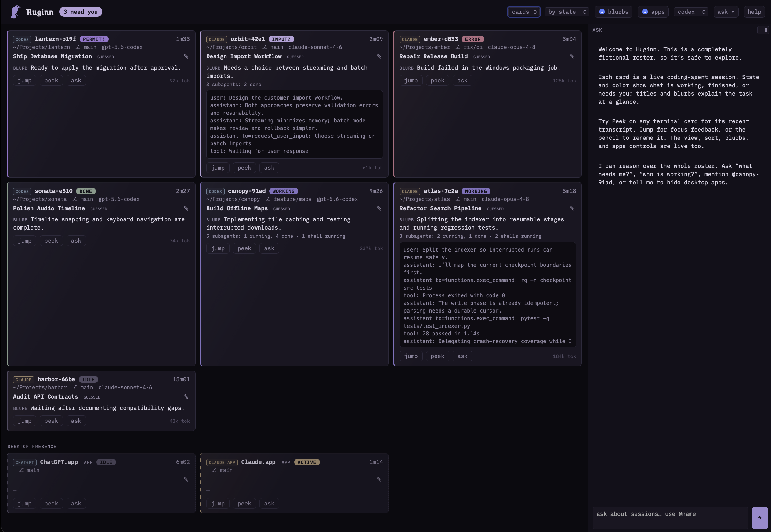Click title "Ship Database Migration"

pyautogui.click(x=52, y=56)
